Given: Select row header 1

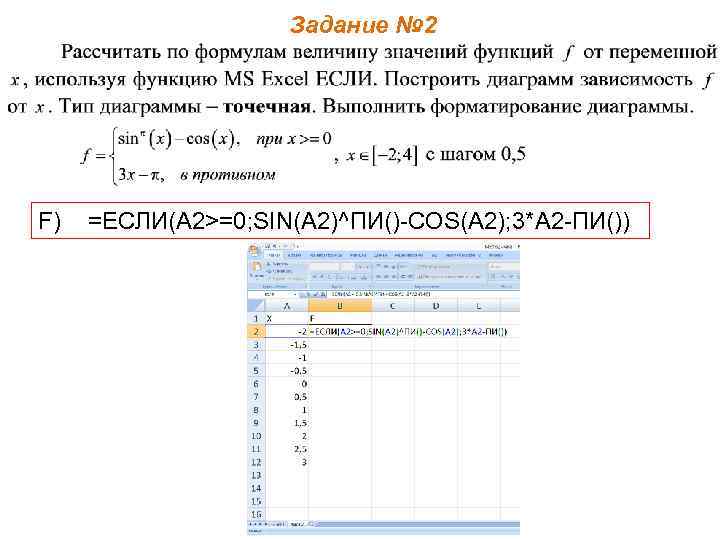Looking at the screenshot, I should tap(256, 318).
